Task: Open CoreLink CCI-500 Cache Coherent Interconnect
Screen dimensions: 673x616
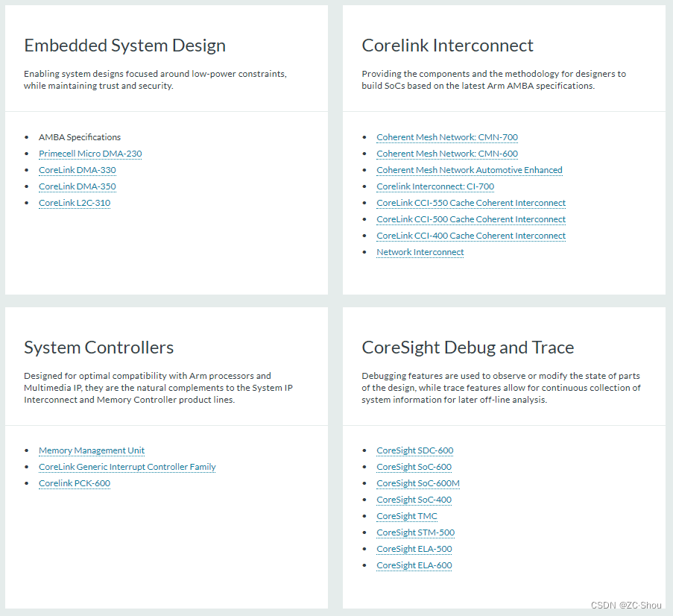Action: [471, 219]
